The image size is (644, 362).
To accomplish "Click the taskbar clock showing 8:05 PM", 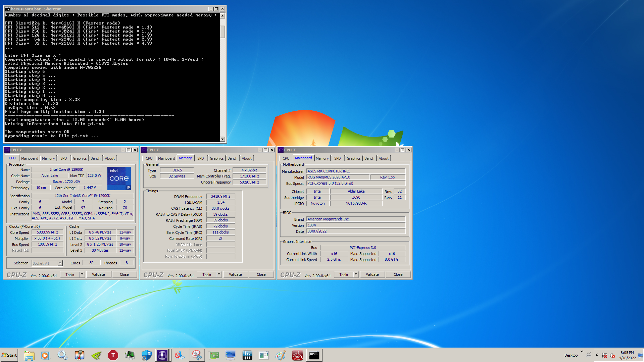I will [x=627, y=355].
